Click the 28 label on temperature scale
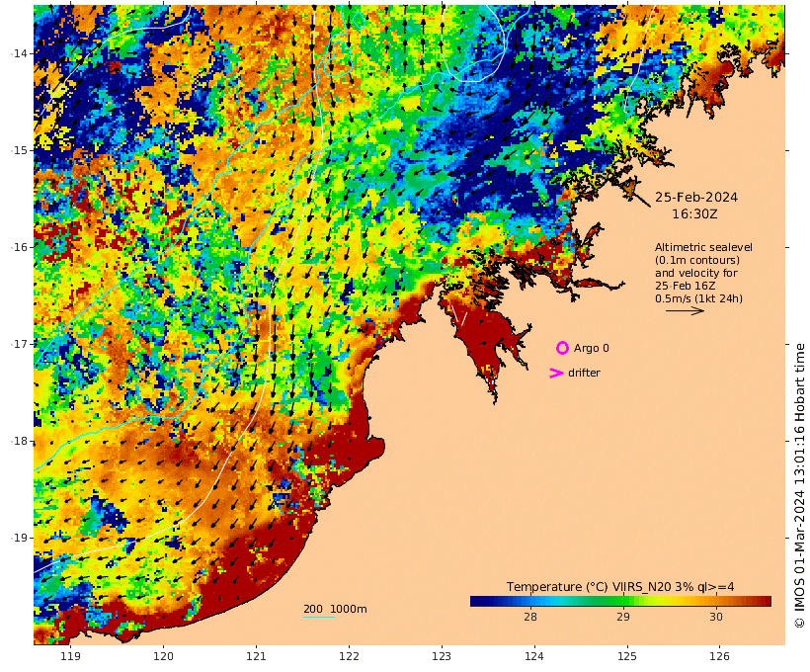Image resolution: width=810 pixels, height=672 pixels. click(x=530, y=617)
